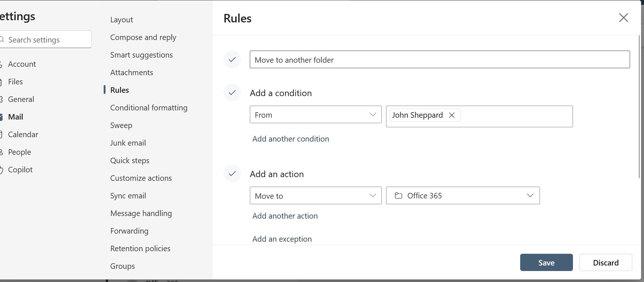
Task: Open the From condition dropdown
Action: click(316, 114)
